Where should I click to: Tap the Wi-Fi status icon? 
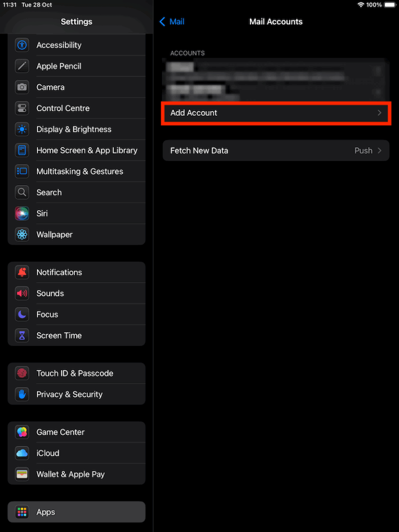point(361,5)
